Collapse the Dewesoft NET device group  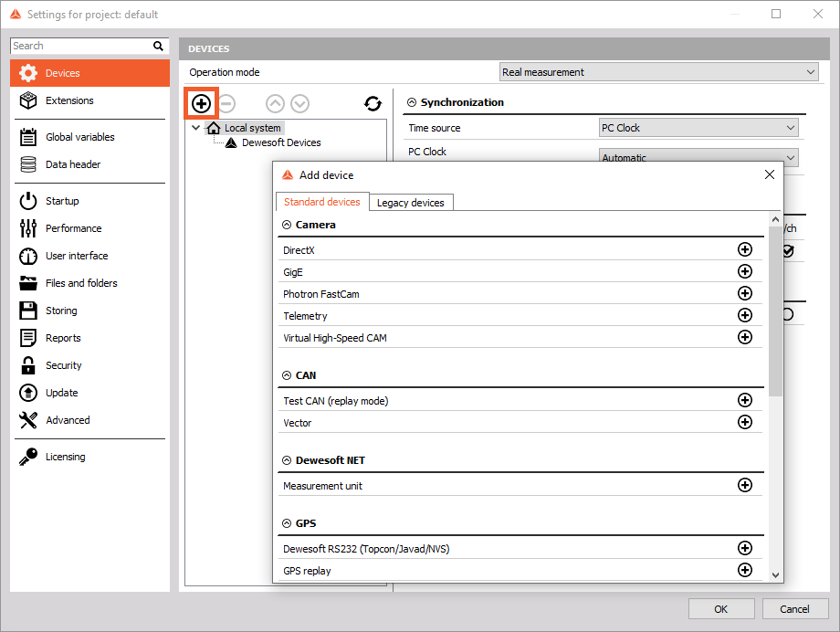coord(287,460)
